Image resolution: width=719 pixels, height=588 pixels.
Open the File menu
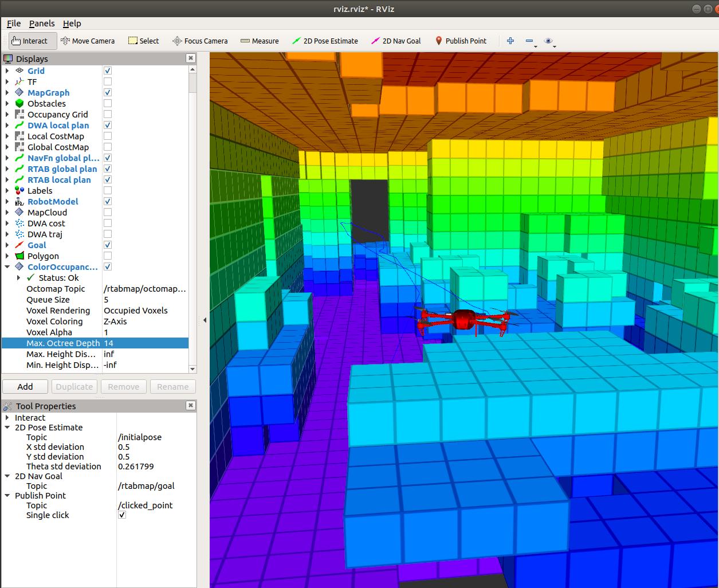click(14, 23)
